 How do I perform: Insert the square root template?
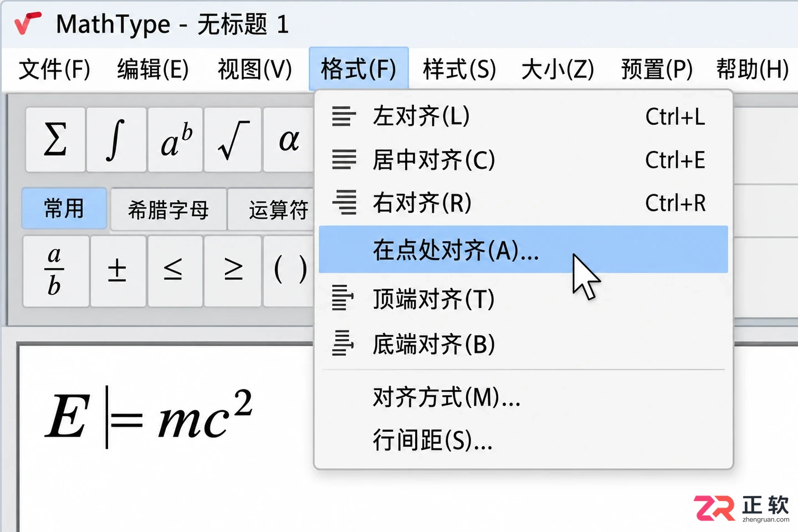click(x=233, y=140)
